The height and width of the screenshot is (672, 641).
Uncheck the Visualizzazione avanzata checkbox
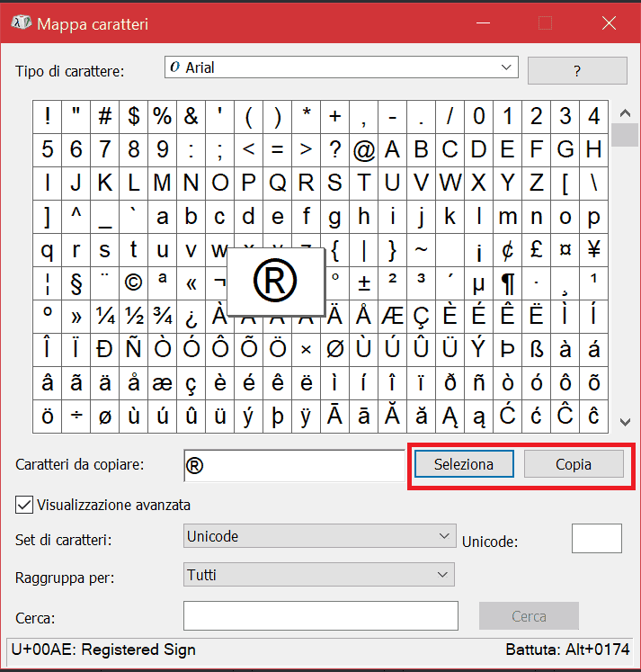point(25,505)
